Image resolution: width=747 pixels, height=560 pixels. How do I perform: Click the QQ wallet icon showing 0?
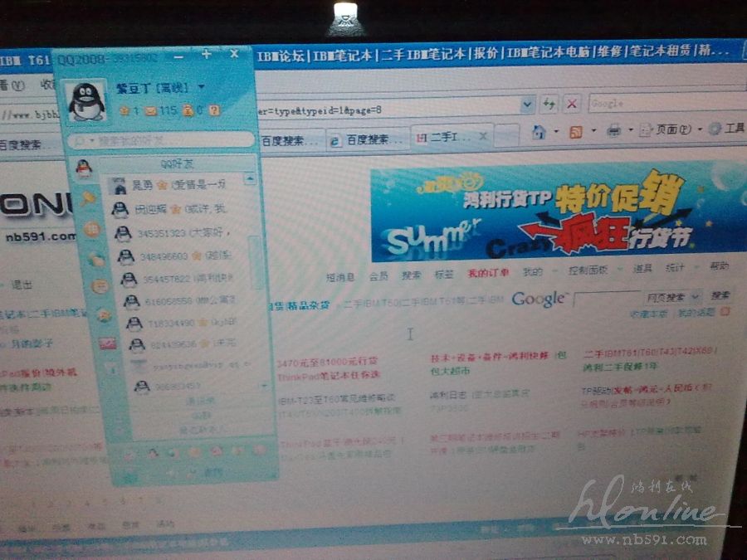click(x=188, y=111)
